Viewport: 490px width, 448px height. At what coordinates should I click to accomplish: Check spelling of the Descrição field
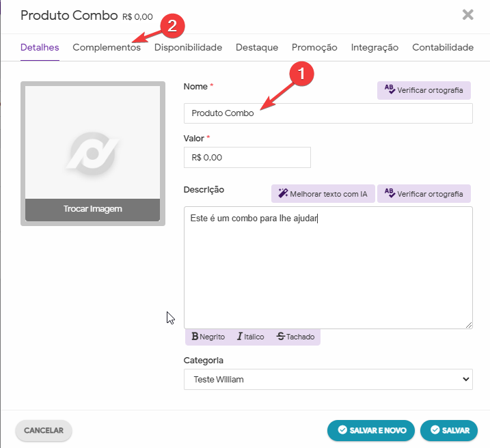[x=424, y=194]
